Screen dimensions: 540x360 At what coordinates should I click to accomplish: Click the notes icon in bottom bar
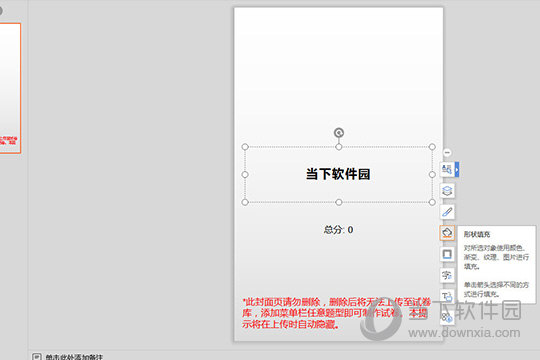click(37, 357)
